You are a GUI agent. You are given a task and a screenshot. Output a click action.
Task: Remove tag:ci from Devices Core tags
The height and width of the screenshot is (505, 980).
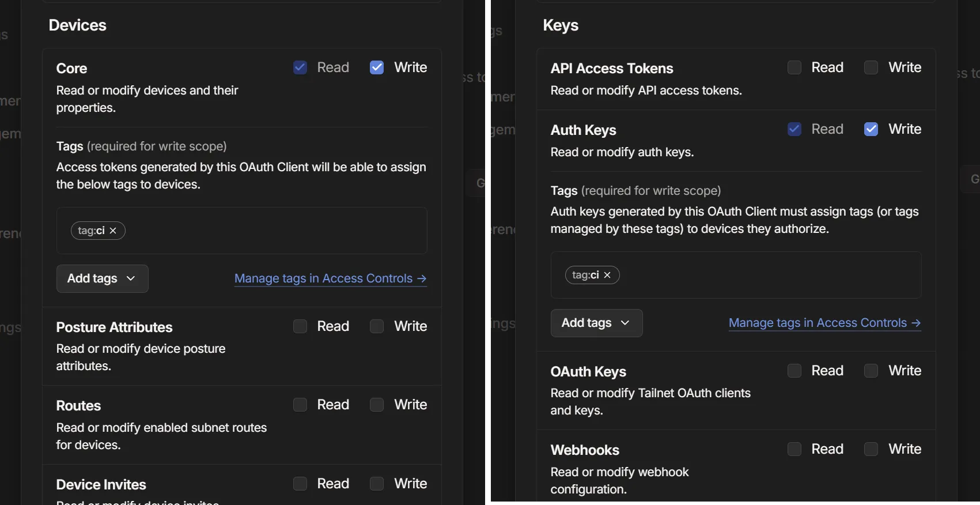click(113, 231)
